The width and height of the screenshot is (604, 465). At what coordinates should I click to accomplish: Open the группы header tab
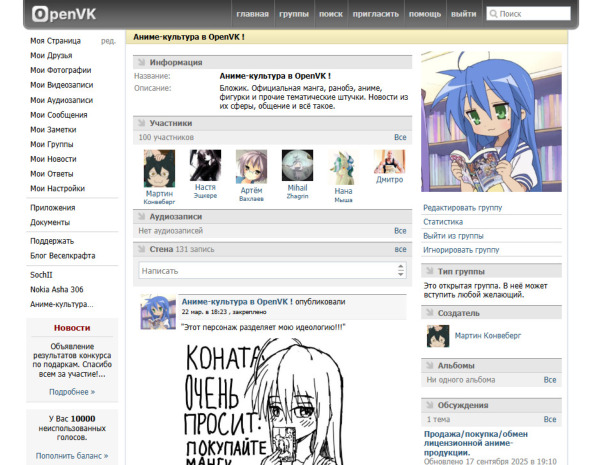point(294,14)
